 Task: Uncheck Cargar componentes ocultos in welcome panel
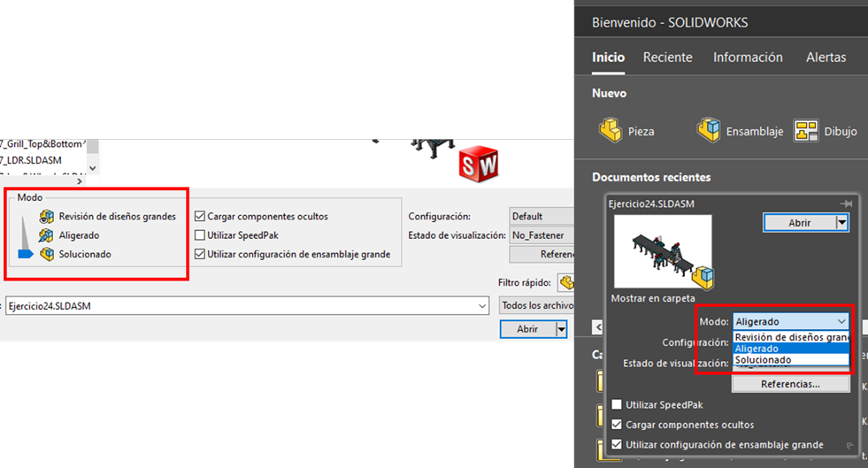pyautogui.click(x=617, y=425)
